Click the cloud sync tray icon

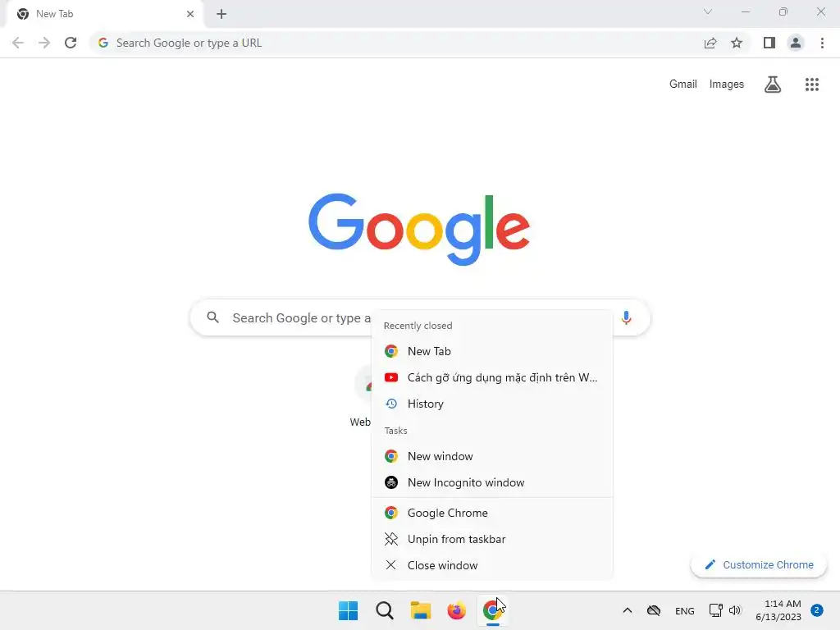[x=654, y=610]
